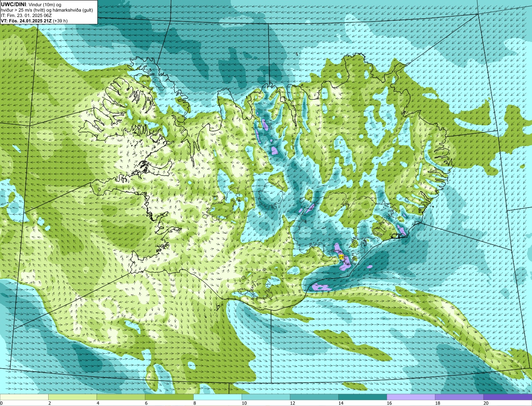Select the 'VT: Fös. 24.01.2025 21Z (+39 h)' line
Image resolution: width=532 pixels, height=406 pixels.
(34, 20)
